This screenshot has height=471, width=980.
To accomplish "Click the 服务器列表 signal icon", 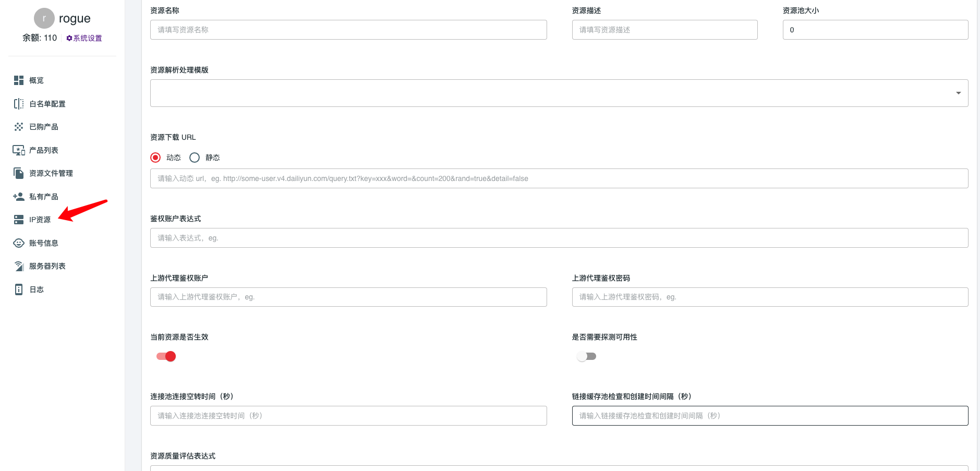I will [19, 266].
